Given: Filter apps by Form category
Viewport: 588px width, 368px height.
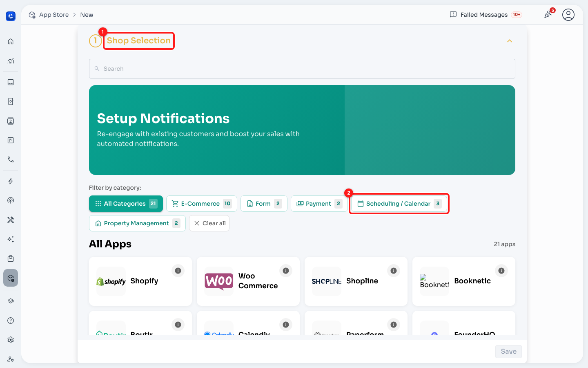Looking at the screenshot, I should click(264, 204).
